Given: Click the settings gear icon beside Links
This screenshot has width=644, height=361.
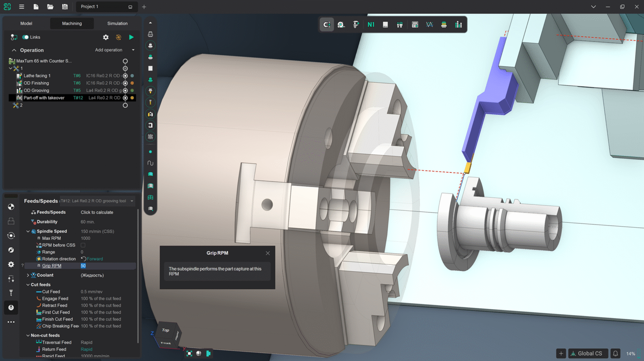Looking at the screenshot, I should (106, 37).
